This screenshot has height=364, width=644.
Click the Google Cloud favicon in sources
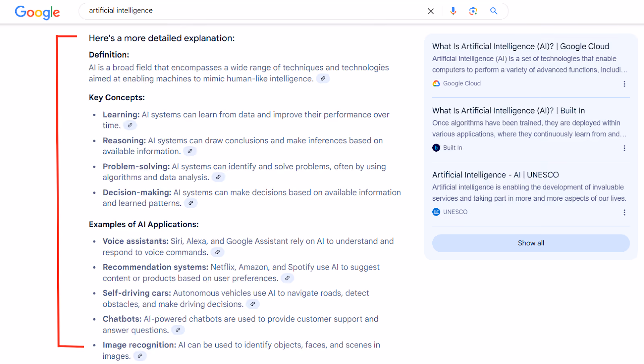(436, 83)
